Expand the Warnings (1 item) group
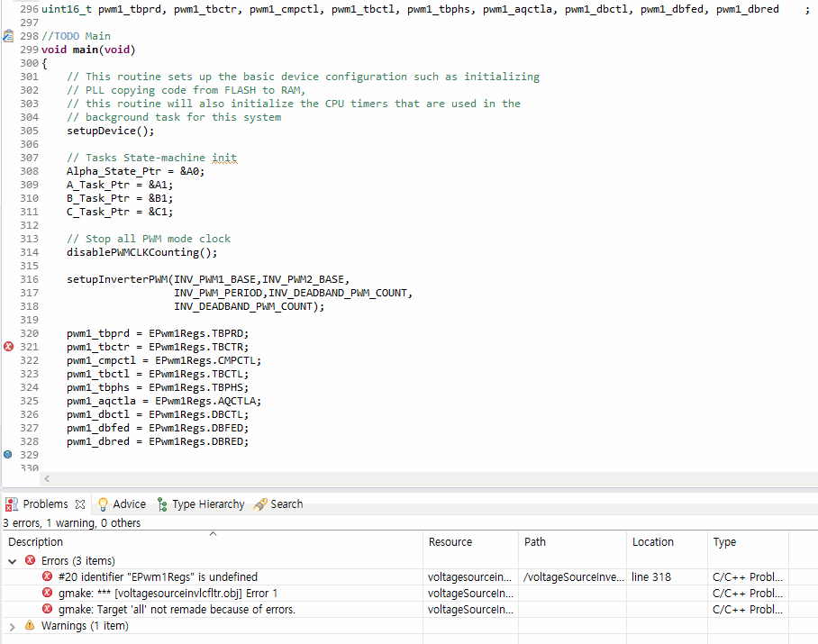This screenshot has height=644, width=818. [11, 625]
